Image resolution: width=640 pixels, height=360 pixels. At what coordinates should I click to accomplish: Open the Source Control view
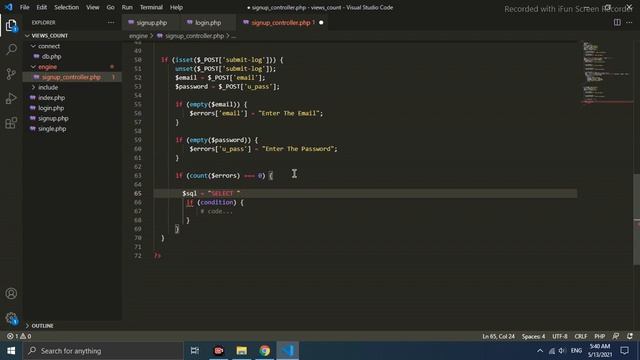pos(11,74)
